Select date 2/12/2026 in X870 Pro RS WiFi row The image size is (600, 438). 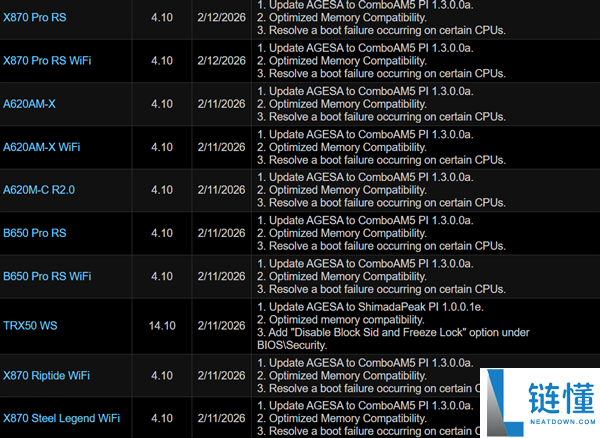coord(222,61)
